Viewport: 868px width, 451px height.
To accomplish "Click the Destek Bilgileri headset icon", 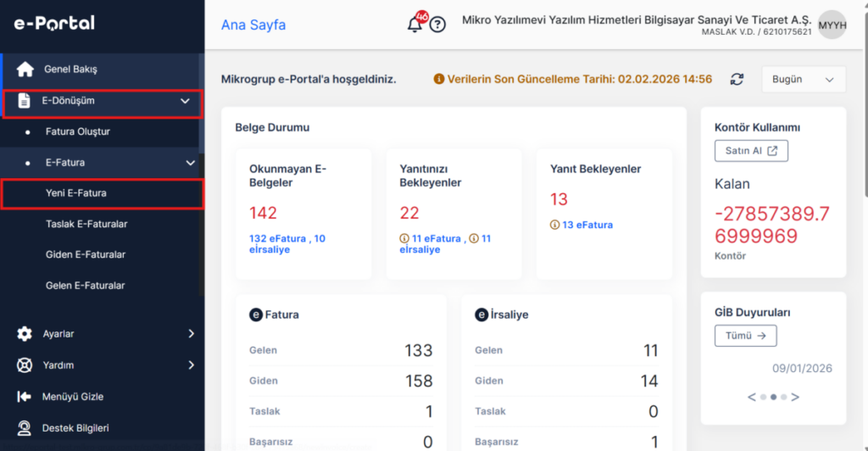I will 25,428.
